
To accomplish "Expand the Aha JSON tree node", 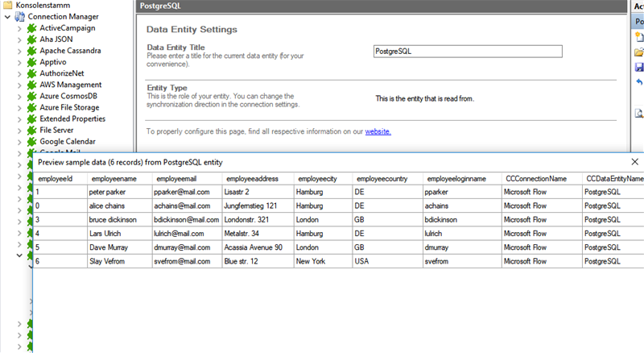I will pos(20,39).
